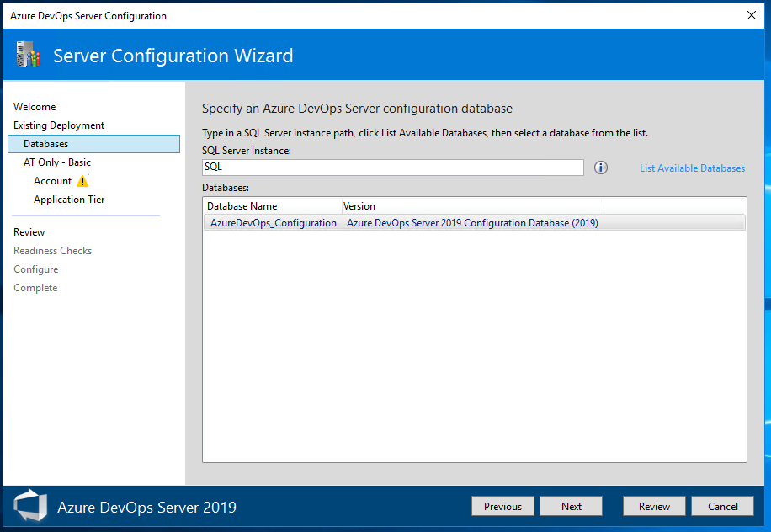Select the Complete step

click(x=35, y=288)
